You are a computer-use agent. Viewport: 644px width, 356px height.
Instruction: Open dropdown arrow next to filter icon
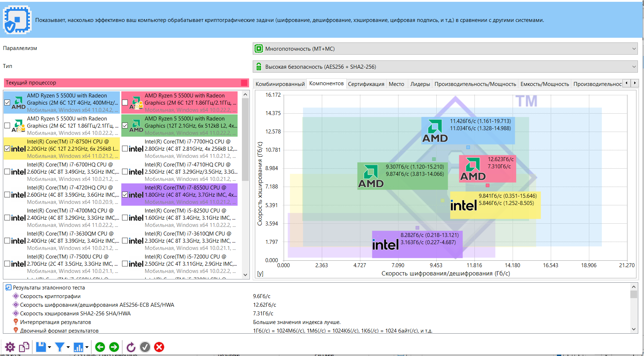[x=68, y=347]
